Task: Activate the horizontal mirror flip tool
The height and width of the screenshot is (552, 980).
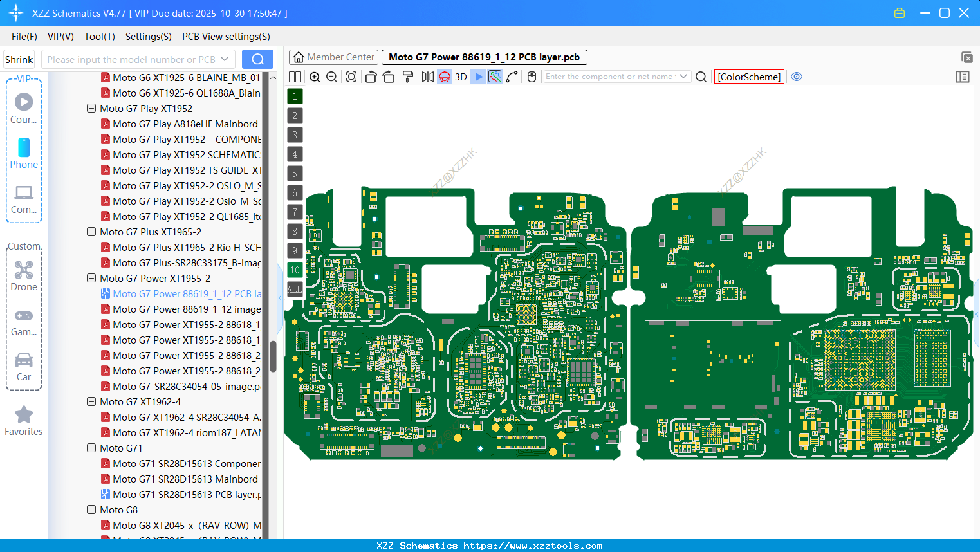Action: 427,77
